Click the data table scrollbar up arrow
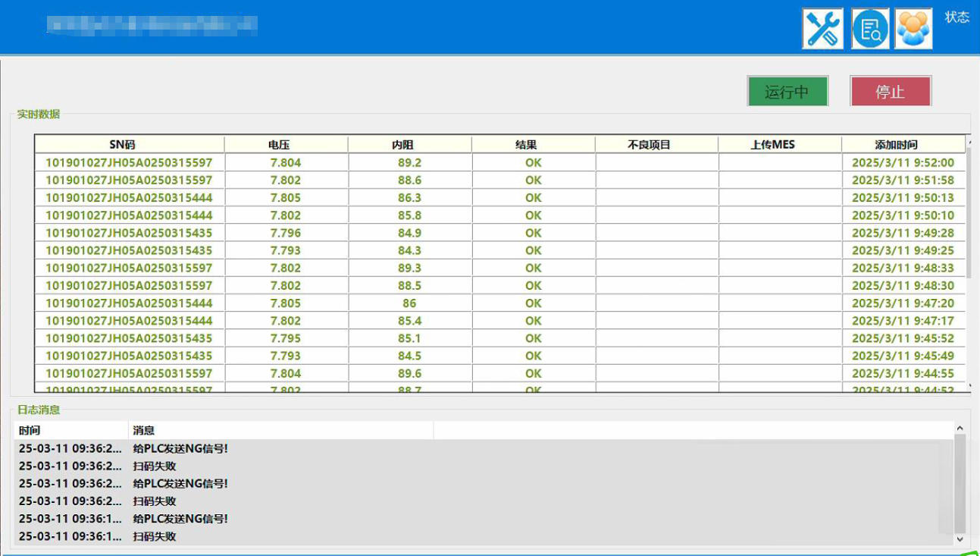This screenshot has width=980, height=556. (x=969, y=142)
